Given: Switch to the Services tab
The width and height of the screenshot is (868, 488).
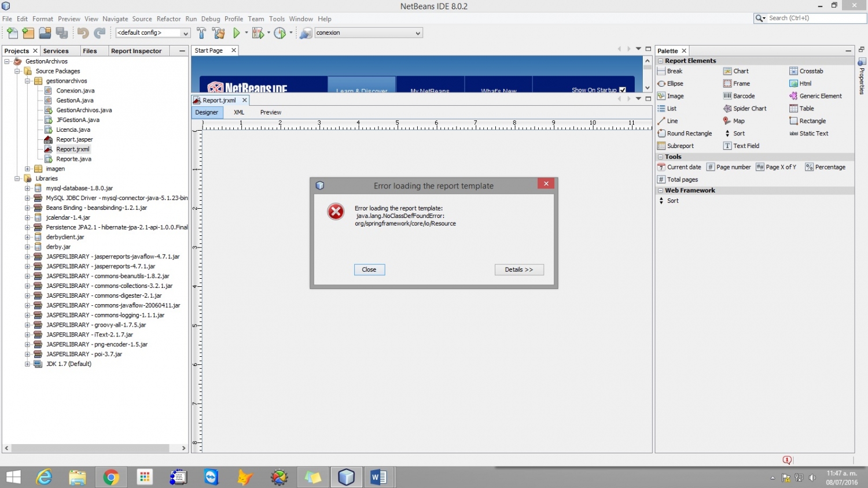Looking at the screenshot, I should [56, 51].
